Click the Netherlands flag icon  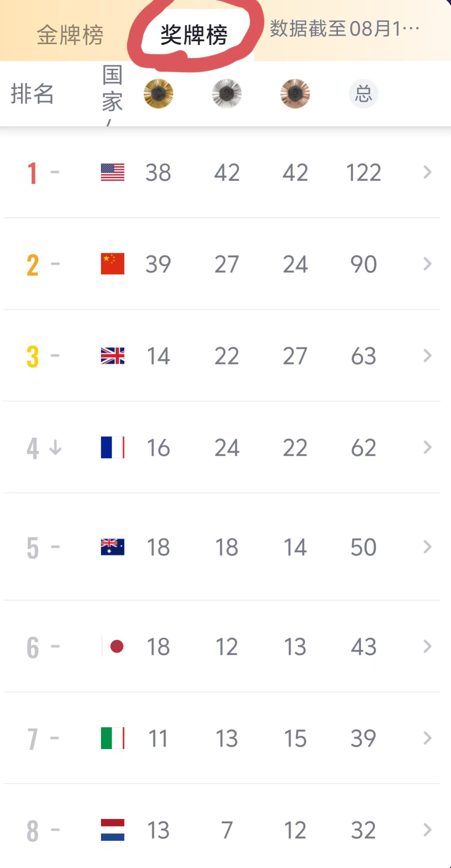112,829
